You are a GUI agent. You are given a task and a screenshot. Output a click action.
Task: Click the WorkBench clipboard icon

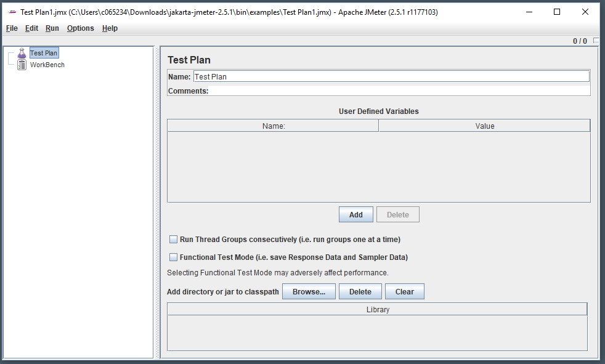click(x=22, y=65)
